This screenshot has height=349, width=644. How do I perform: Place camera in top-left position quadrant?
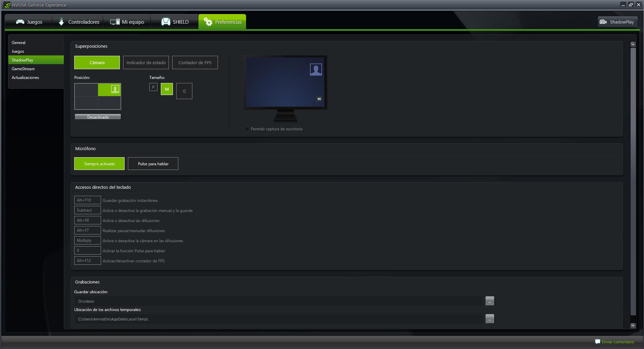pos(86,90)
